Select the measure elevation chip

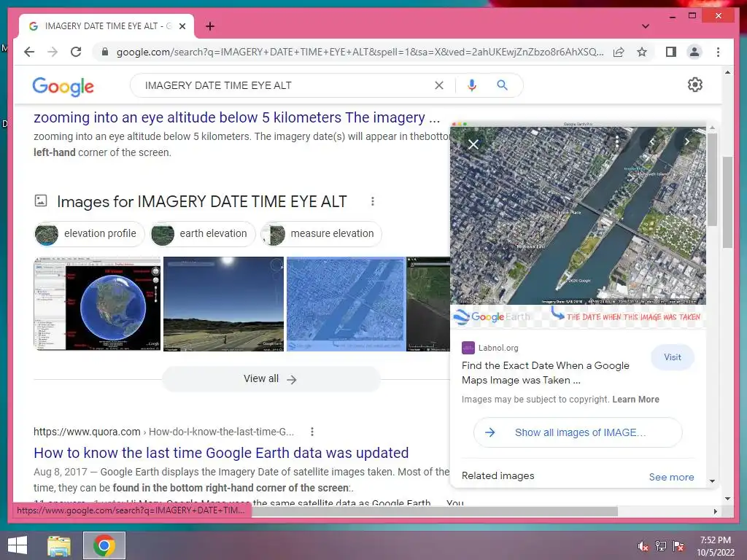322,234
